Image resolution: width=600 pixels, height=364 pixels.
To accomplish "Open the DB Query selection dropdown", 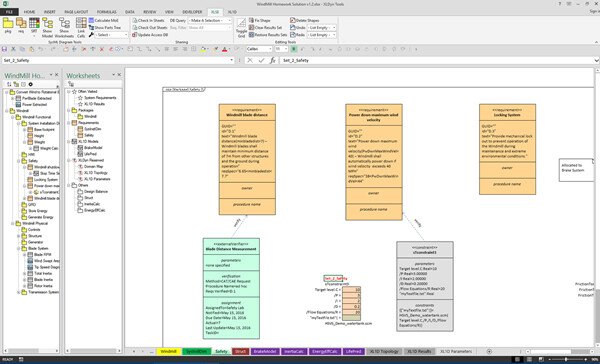I will (210, 20).
